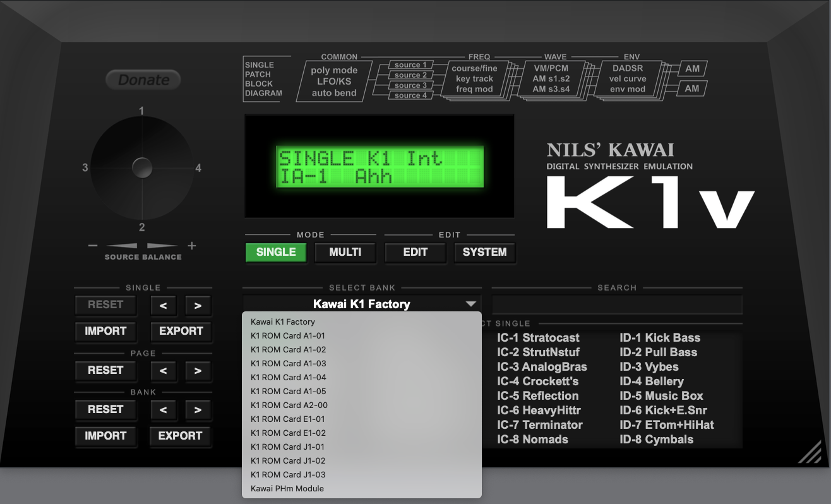831x504 pixels.
Task: Select patch IC-3 AnalogBras
Action: pos(542,367)
